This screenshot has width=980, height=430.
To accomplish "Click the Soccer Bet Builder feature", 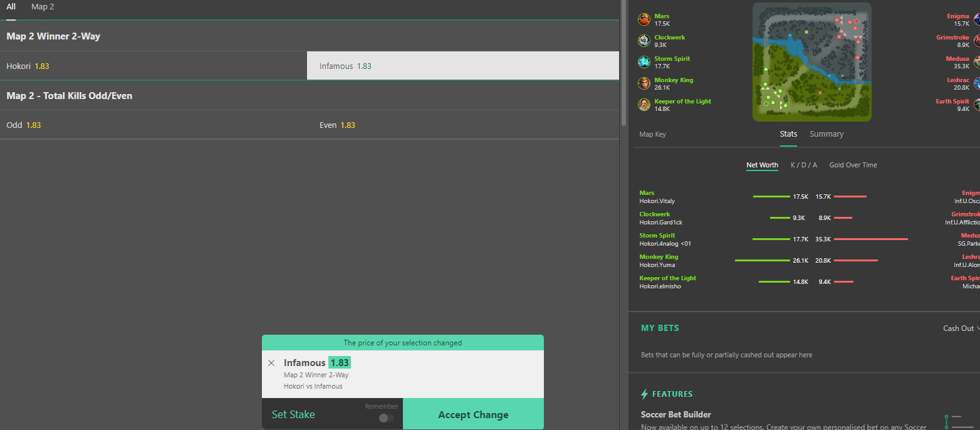I will pyautogui.click(x=676, y=414).
